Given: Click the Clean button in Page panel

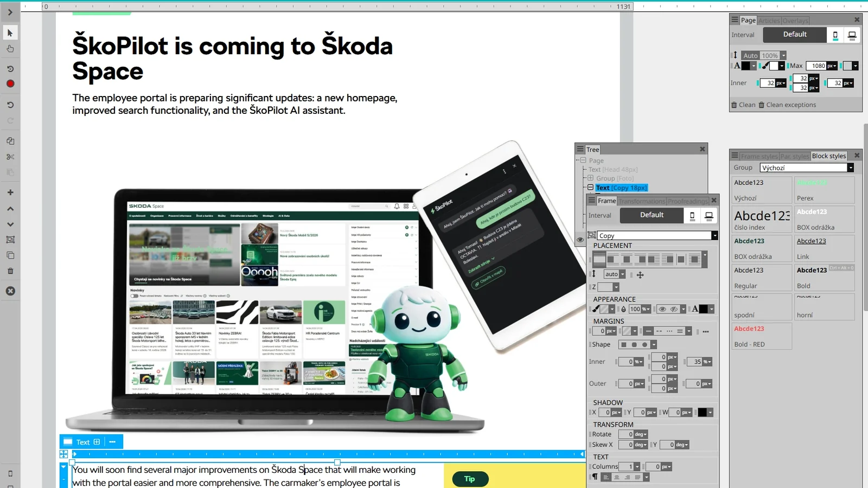Looking at the screenshot, I should [743, 105].
